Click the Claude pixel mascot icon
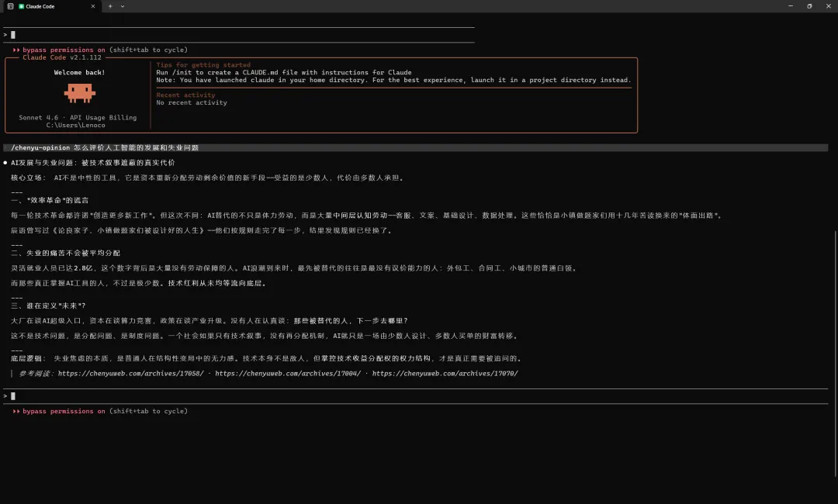The width and height of the screenshot is (838, 504). pos(79,93)
